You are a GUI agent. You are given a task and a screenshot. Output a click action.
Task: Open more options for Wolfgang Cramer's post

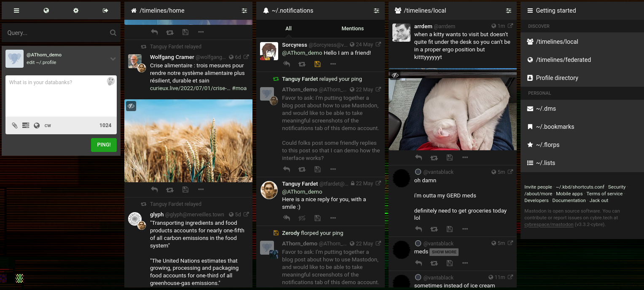pyautogui.click(x=201, y=190)
